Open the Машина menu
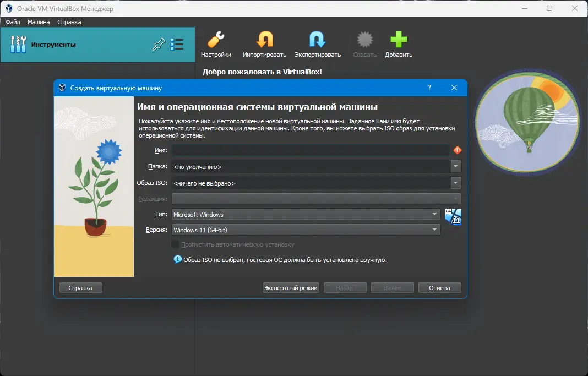The height and width of the screenshot is (376, 588). [39, 22]
